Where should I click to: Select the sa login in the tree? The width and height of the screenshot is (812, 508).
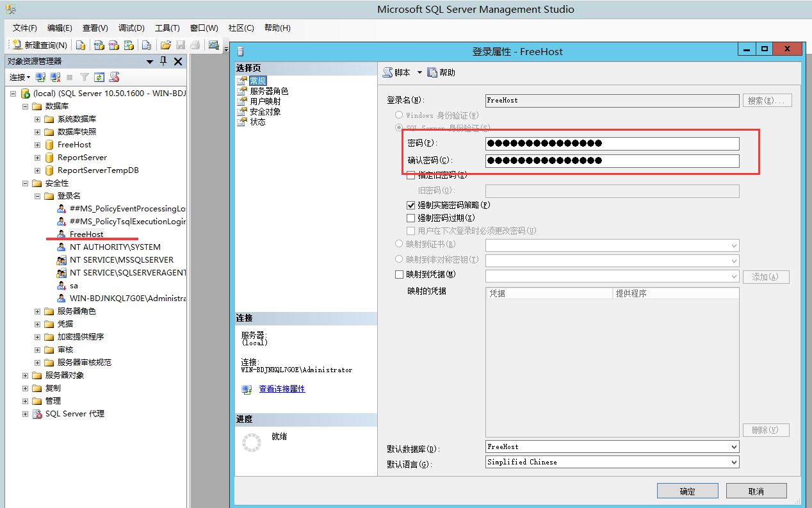74,286
